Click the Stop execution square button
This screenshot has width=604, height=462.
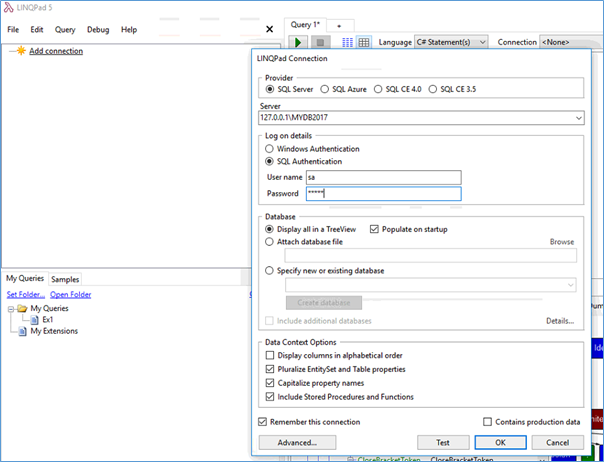[x=320, y=42]
